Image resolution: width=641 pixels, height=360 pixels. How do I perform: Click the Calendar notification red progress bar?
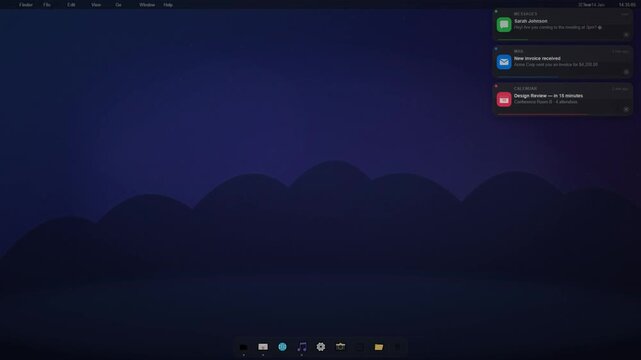click(543, 114)
